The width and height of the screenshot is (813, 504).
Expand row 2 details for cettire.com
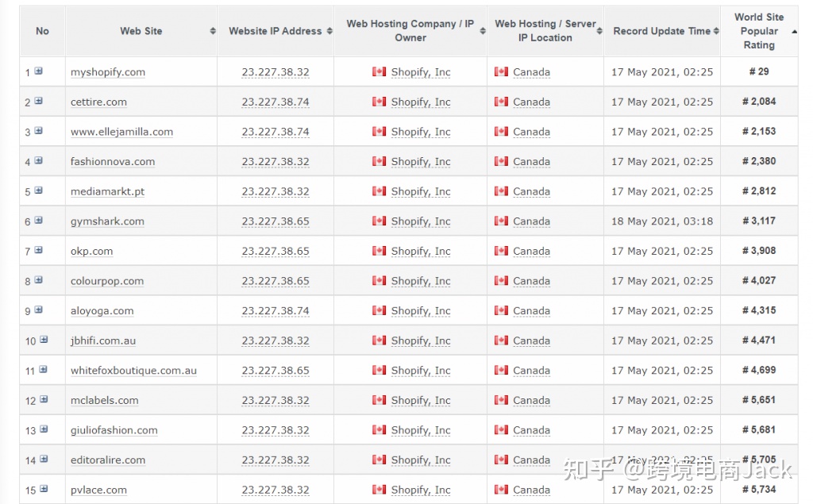pos(38,101)
